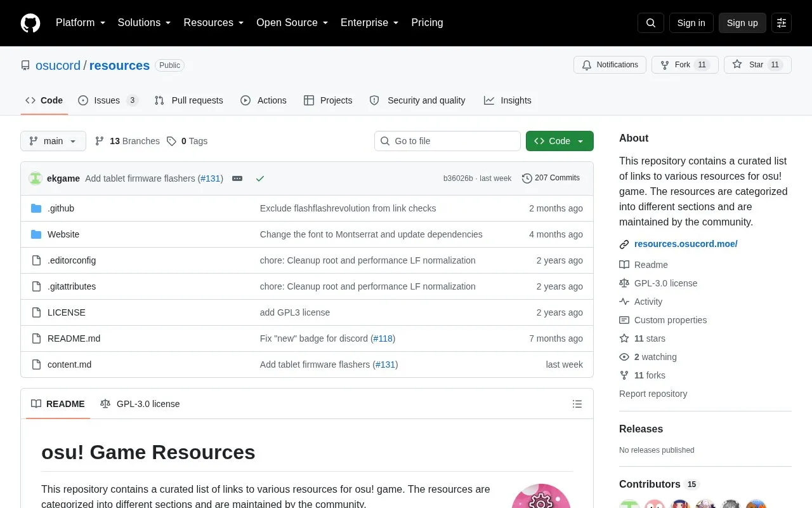Open pull request #131 in commit bar
The height and width of the screenshot is (508, 812).
(x=210, y=178)
